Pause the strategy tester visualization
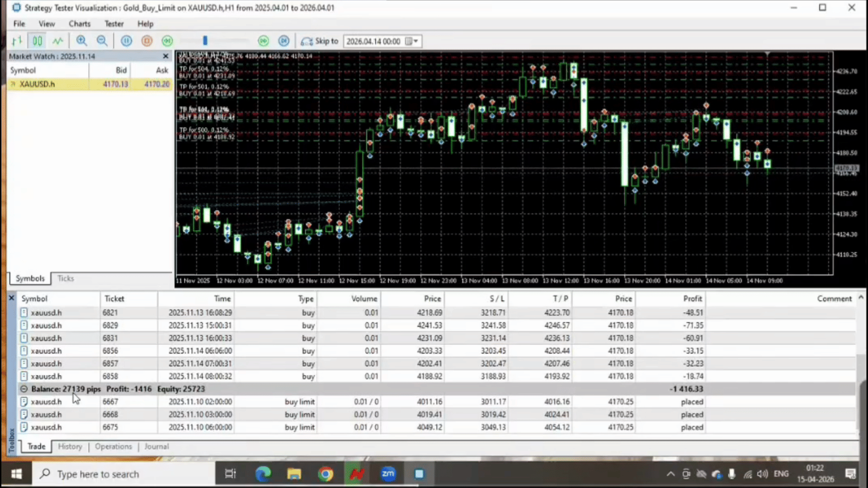 tap(127, 41)
